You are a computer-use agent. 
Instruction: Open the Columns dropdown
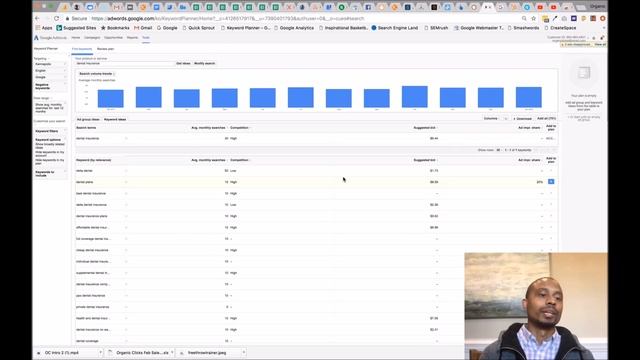(x=495, y=119)
